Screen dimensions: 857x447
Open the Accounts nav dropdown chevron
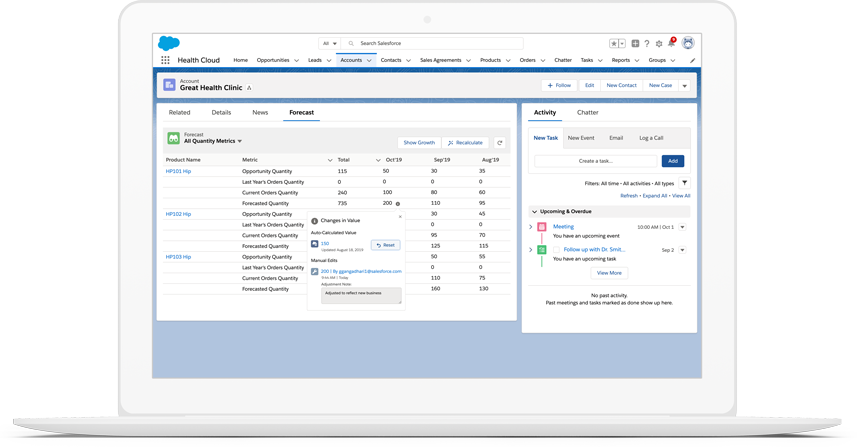tap(369, 61)
